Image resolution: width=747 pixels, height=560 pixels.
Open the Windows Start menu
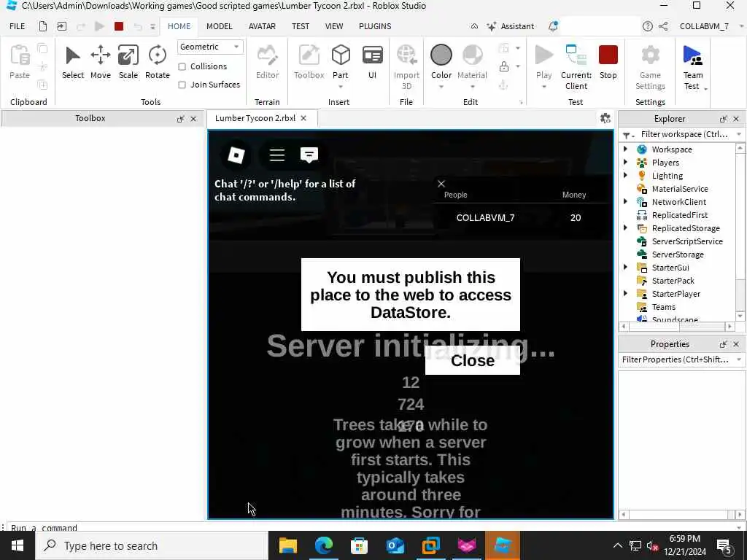point(18,545)
